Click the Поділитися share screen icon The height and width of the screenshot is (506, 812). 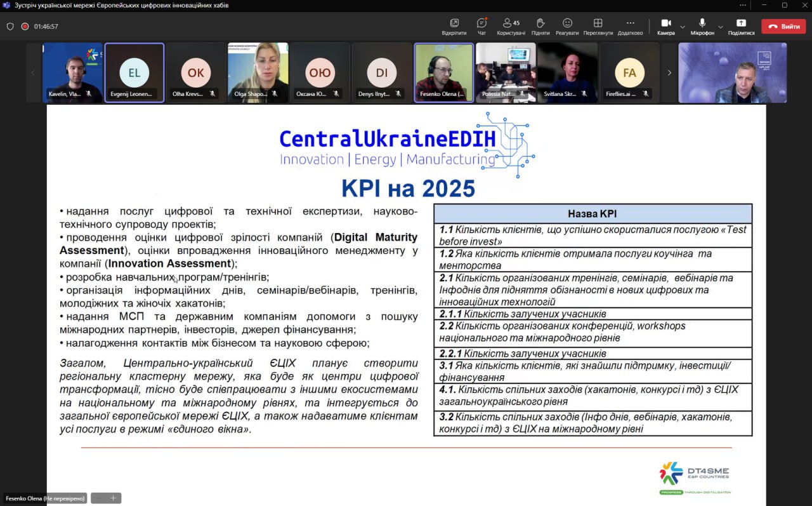pos(741,26)
